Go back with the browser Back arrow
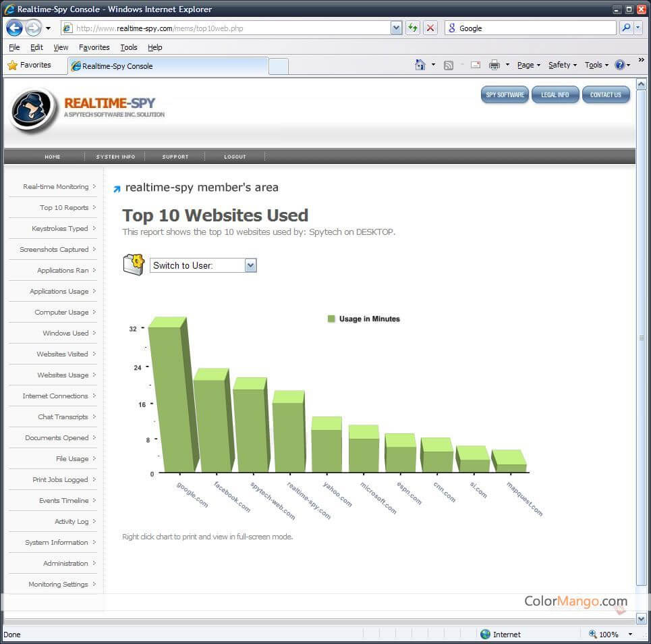This screenshot has width=651, height=644. 14,28
